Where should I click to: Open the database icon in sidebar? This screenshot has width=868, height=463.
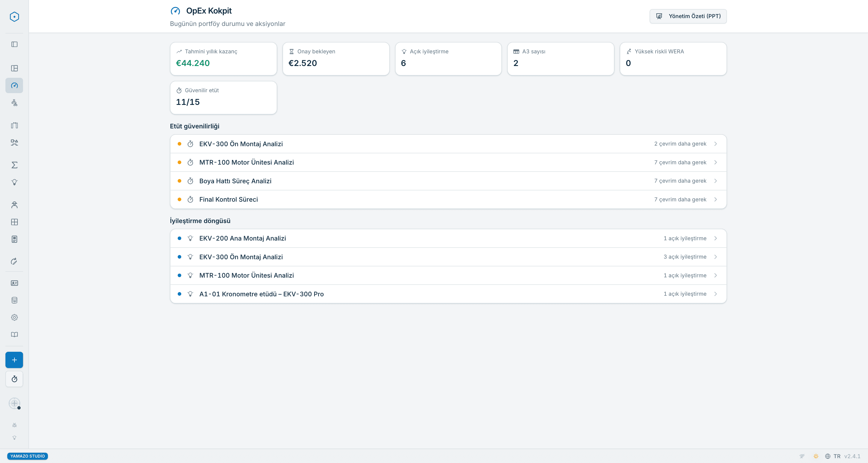14,300
